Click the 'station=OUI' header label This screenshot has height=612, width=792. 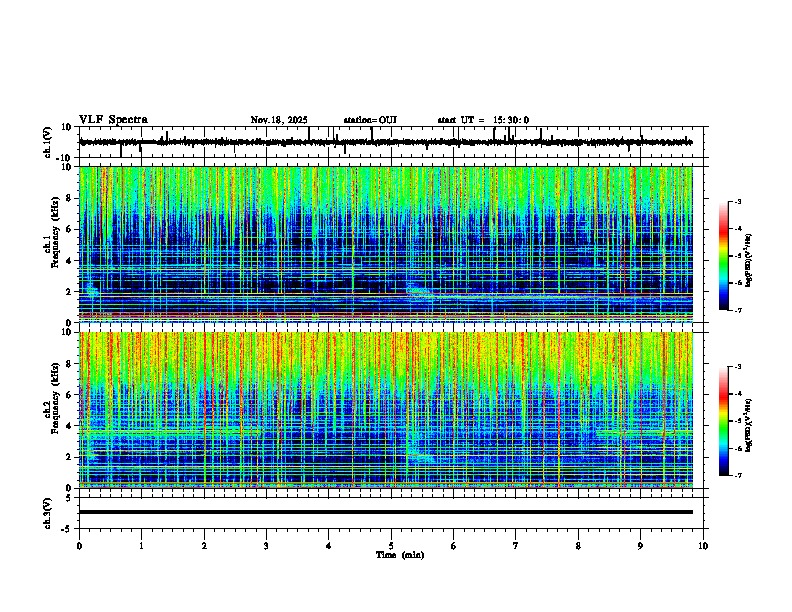[370, 120]
